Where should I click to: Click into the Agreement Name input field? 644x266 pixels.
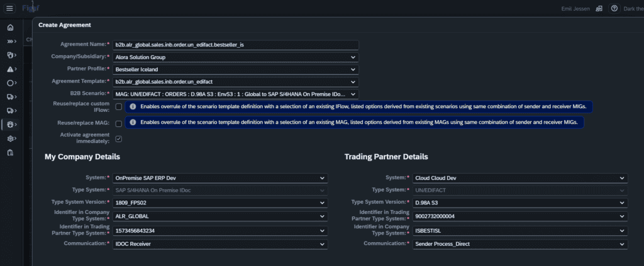[235, 45]
